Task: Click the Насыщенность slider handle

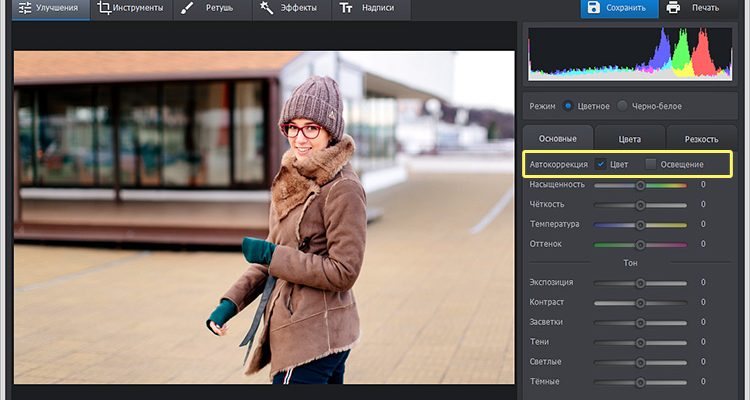Action: pyautogui.click(x=640, y=185)
